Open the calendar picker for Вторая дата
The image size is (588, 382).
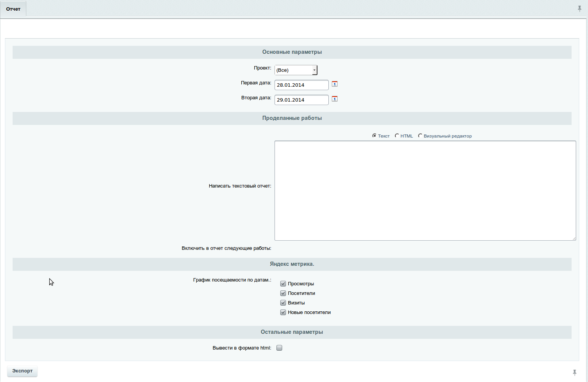tap(334, 99)
